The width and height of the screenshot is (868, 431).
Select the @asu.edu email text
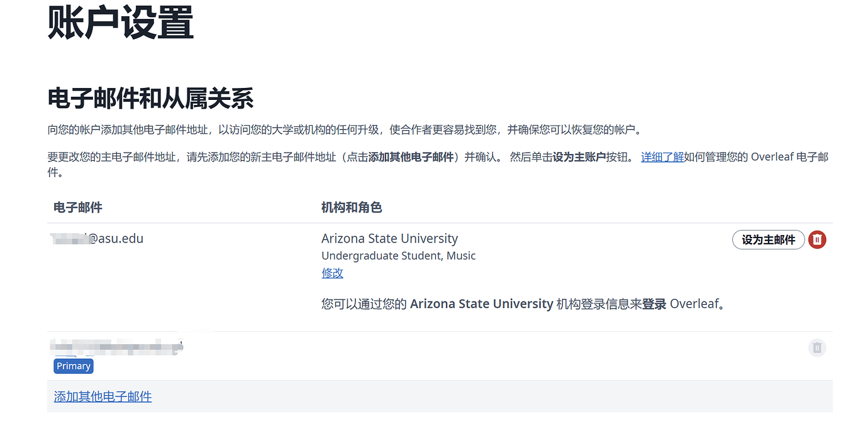click(98, 239)
